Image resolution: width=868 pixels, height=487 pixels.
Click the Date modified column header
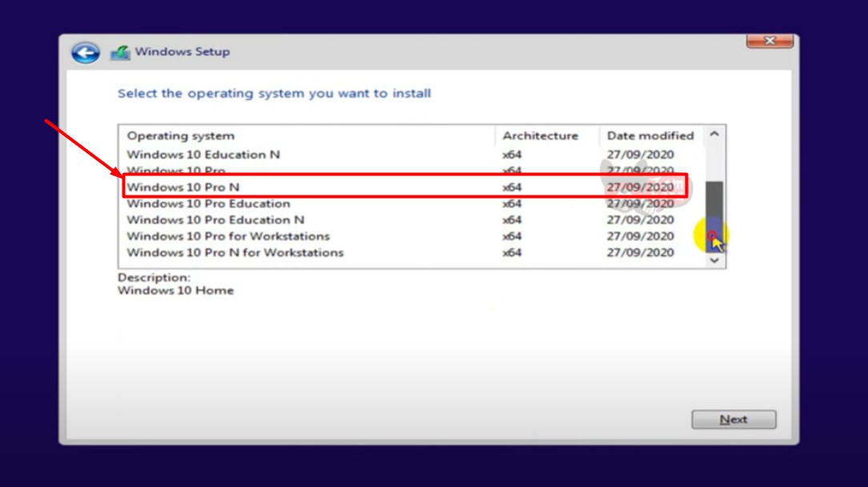[x=651, y=135]
